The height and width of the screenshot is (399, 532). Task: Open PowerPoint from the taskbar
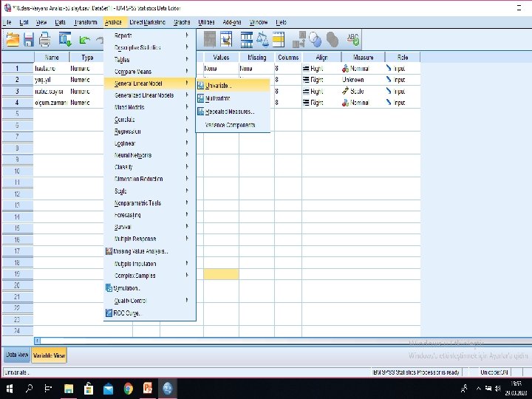click(x=148, y=389)
